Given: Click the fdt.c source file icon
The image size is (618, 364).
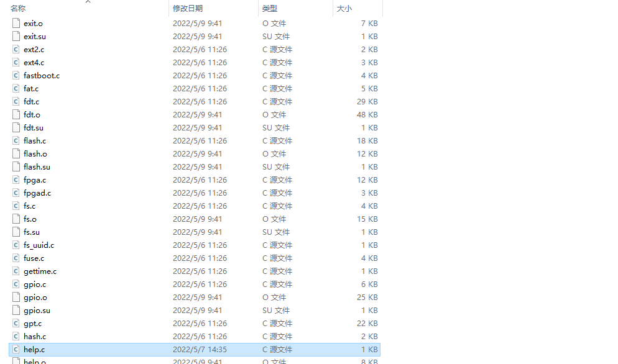Looking at the screenshot, I should [16, 101].
